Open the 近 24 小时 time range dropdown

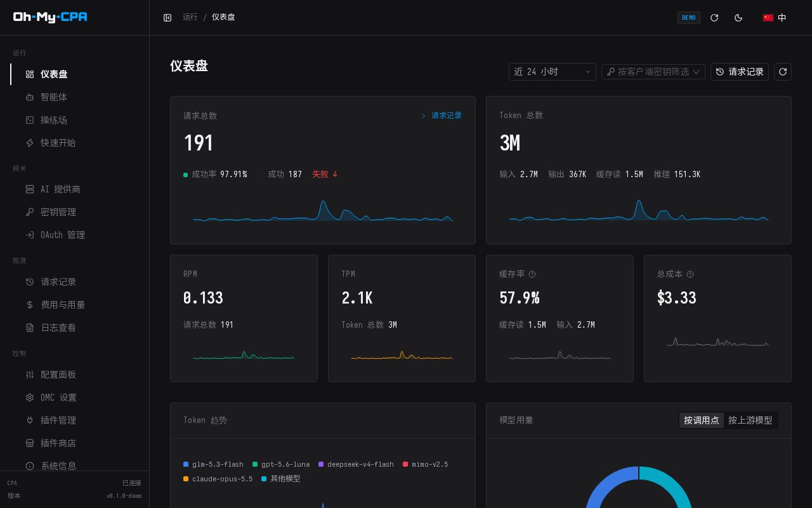tap(552, 72)
